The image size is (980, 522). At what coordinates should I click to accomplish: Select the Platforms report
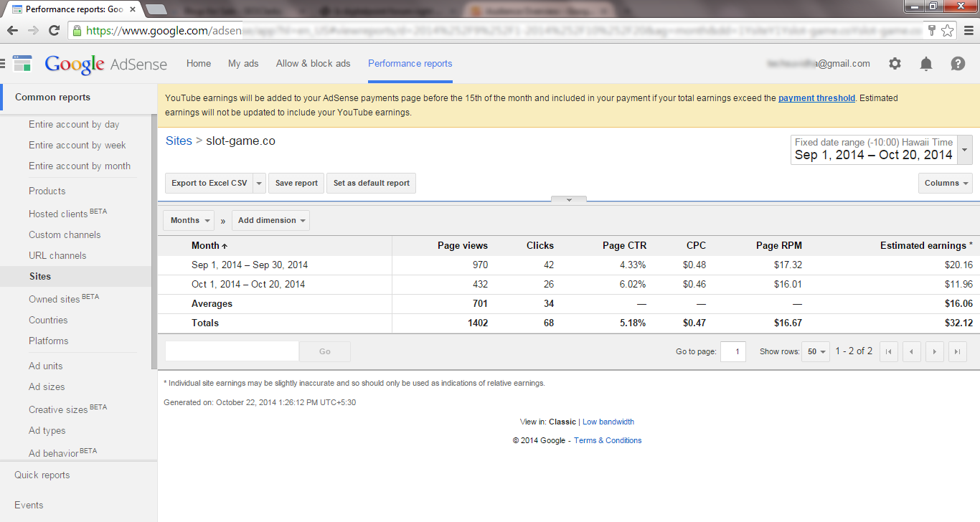(49, 341)
